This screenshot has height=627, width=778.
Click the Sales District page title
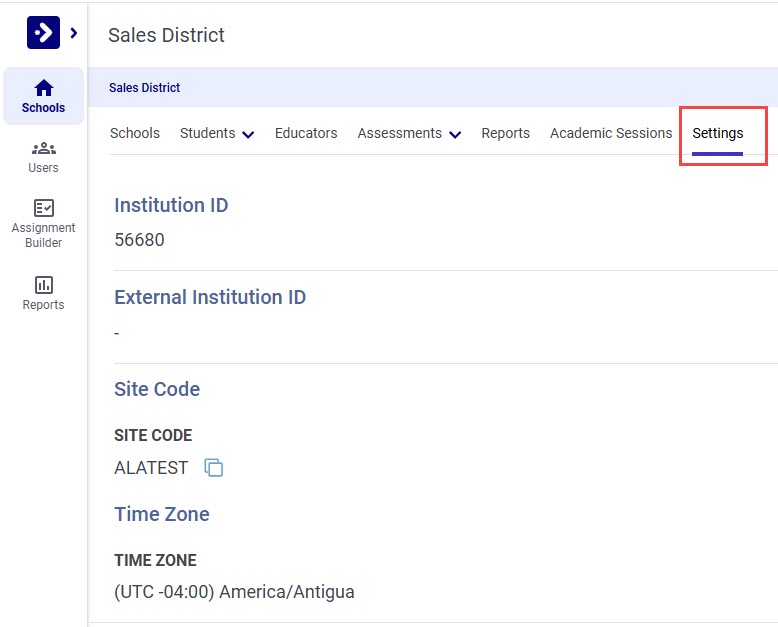[x=166, y=35]
